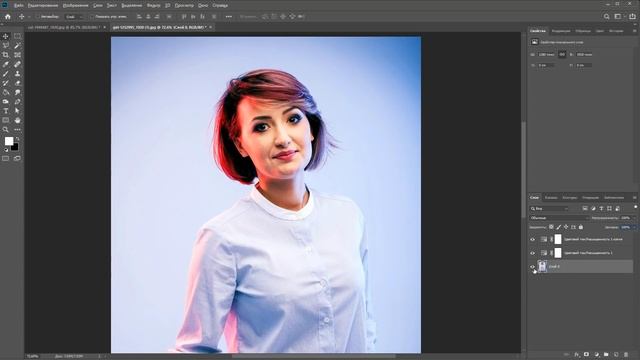The height and width of the screenshot is (360, 640).
Task: Toggle Quick Mask mode icon
Action: click(6, 158)
